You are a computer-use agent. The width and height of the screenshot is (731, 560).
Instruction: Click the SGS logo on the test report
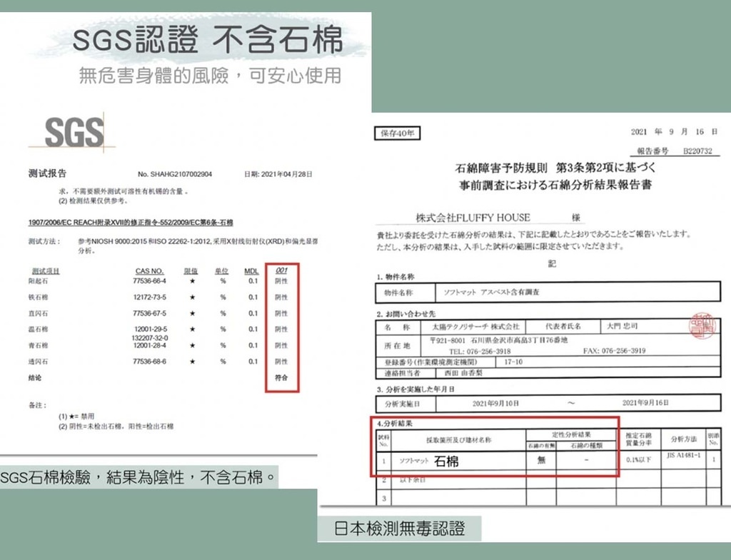pyautogui.click(x=74, y=132)
